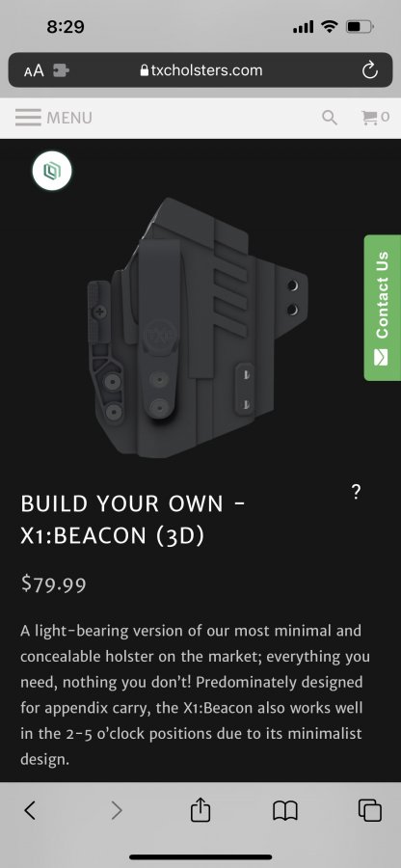
Task: Tap the MENU label text
Action: pos(69,118)
